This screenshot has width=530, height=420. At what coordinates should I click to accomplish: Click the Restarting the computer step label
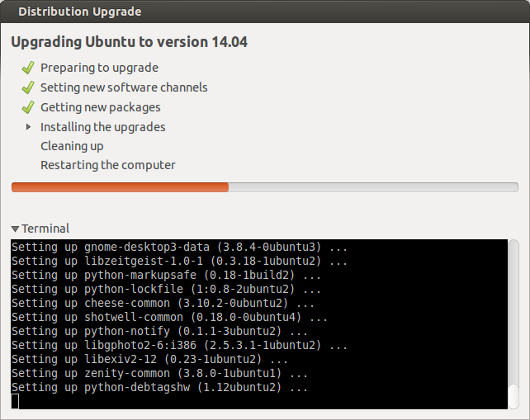108,165
